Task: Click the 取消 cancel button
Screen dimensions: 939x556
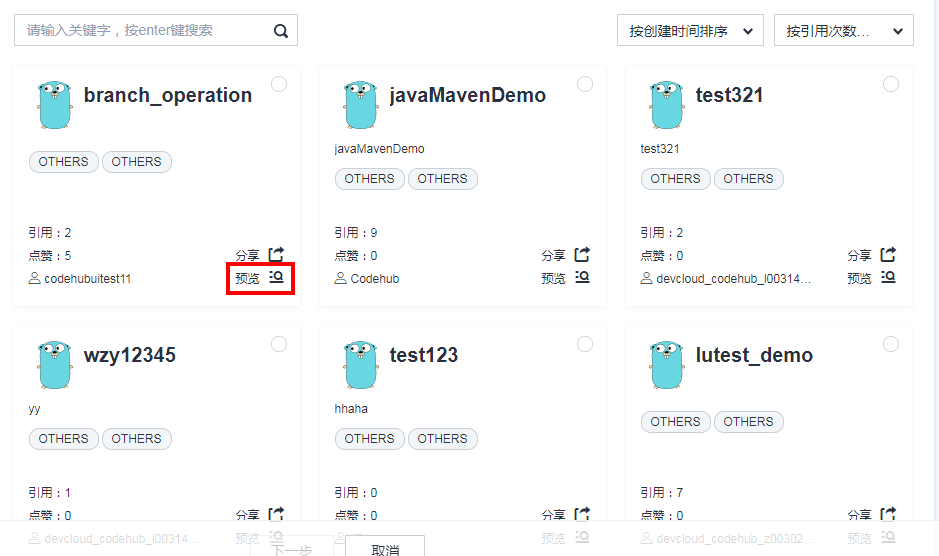Action: [x=385, y=549]
